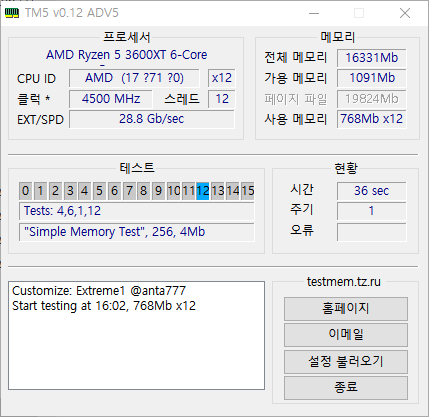
Task: Click the 주기 cycle value 1 field
Action: pyautogui.click(x=372, y=211)
